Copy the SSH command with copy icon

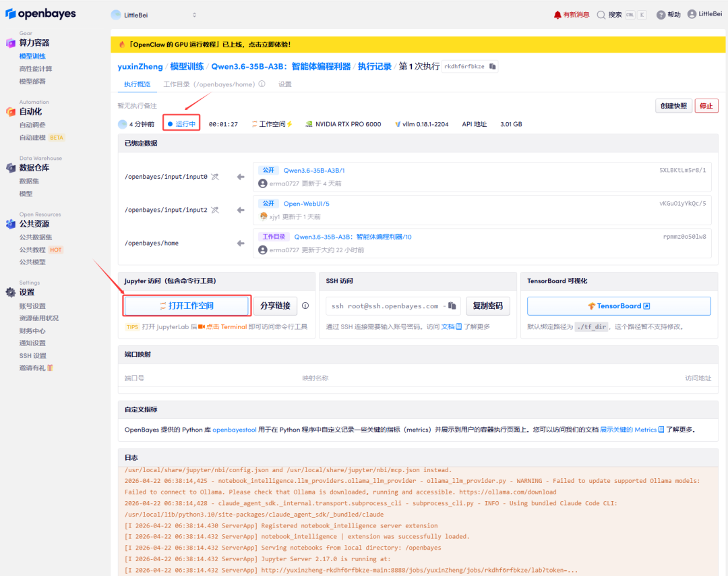[x=452, y=306]
